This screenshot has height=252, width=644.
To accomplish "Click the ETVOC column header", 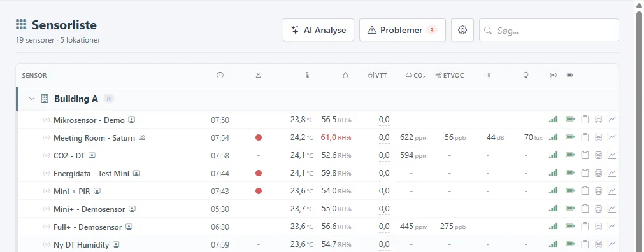I will [x=449, y=75].
